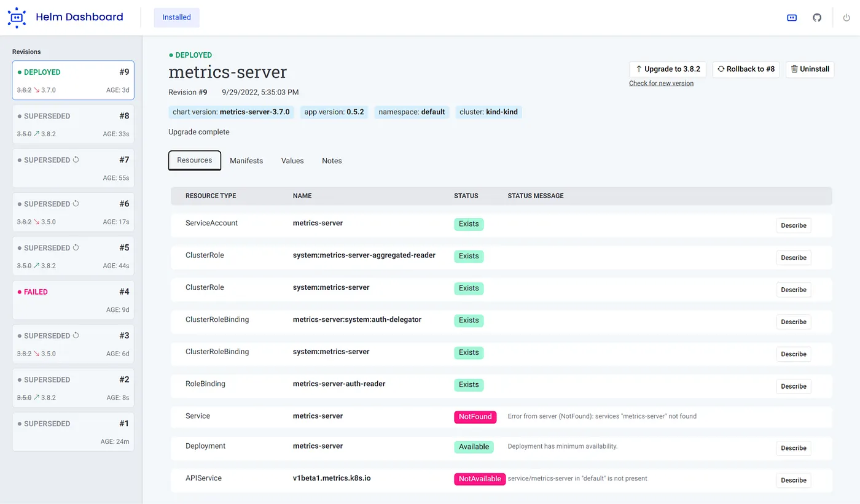Select revision #1 in Revisions list
This screenshot has width=860, height=504.
tap(73, 432)
